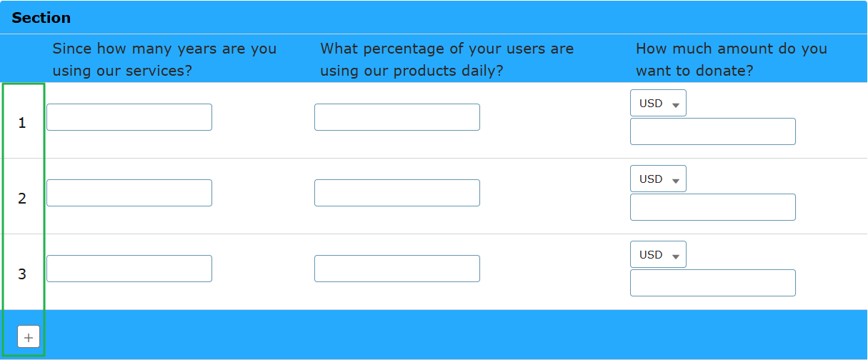Click the years of service field in row 2
The width and height of the screenshot is (868, 360).
[x=129, y=193]
